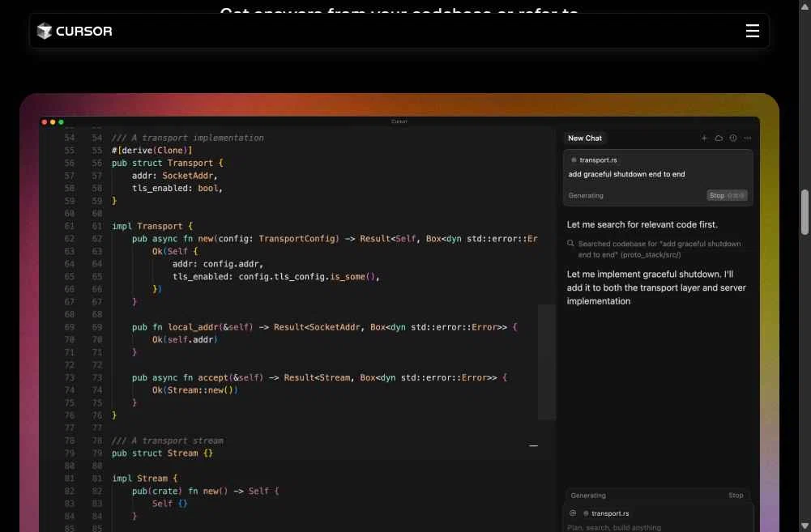This screenshot has height=532, width=811.
Task: Click the 'Let me implement graceful shutdown' response text
Action: point(655,287)
